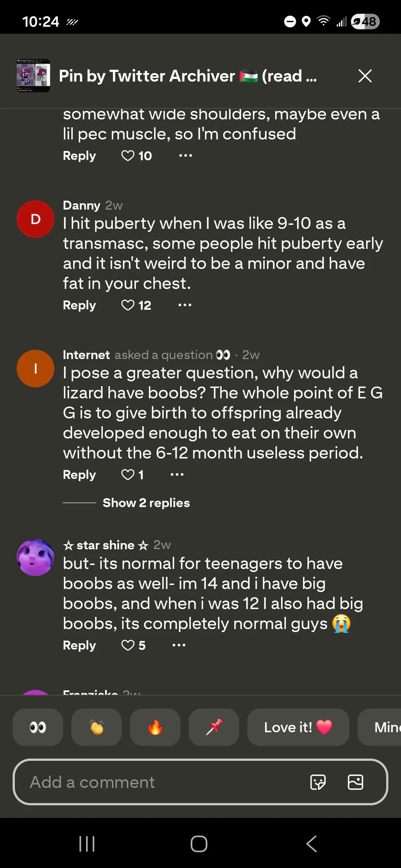Open more options on star shine's comment
This screenshot has width=401, height=868.
(179, 645)
